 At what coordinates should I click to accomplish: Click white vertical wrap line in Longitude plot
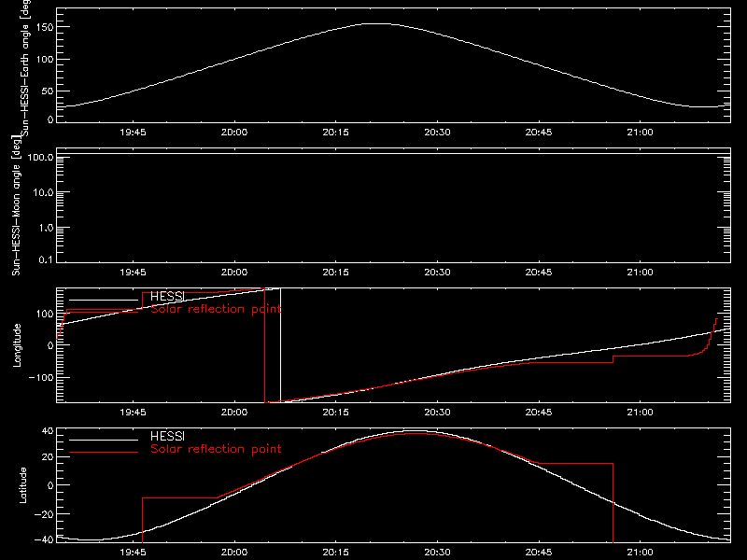(x=280, y=345)
